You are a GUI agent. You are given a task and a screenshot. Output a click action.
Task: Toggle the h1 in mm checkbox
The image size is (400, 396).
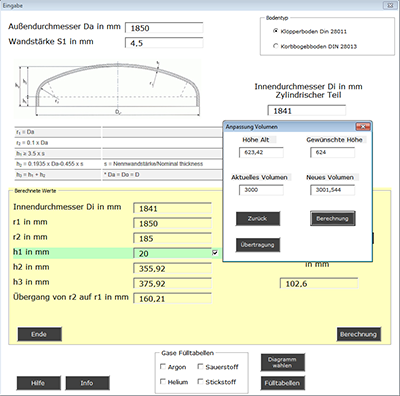215,253
